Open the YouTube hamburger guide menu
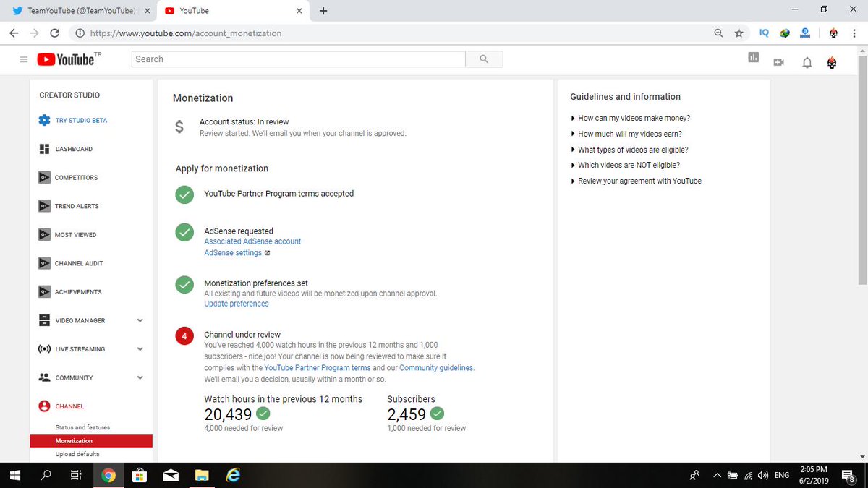The image size is (868, 488). [x=24, y=59]
